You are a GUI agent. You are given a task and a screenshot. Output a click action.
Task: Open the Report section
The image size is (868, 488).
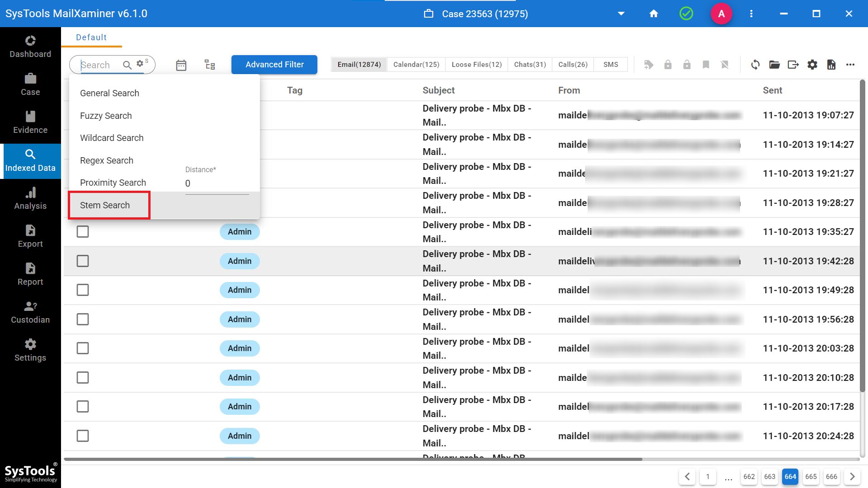pos(30,274)
